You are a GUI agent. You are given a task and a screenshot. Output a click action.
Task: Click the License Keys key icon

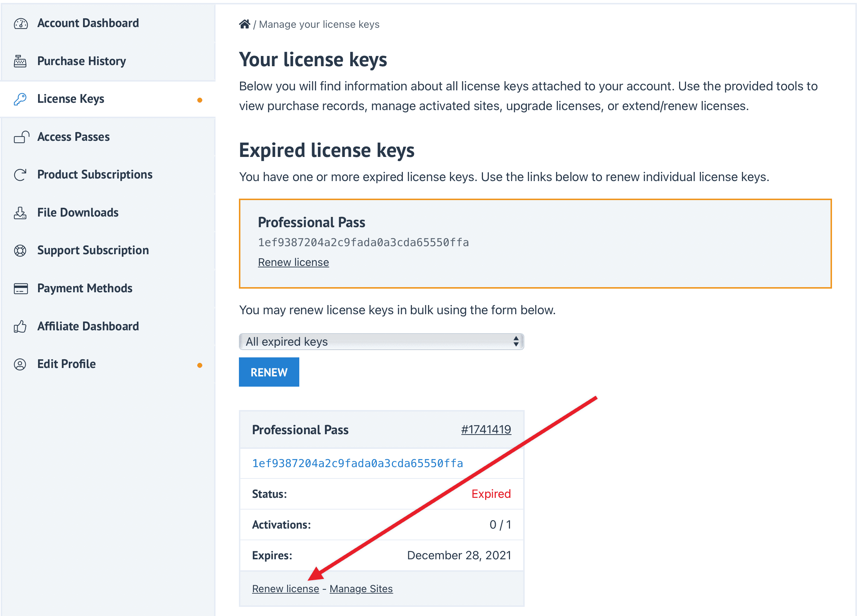(20, 99)
